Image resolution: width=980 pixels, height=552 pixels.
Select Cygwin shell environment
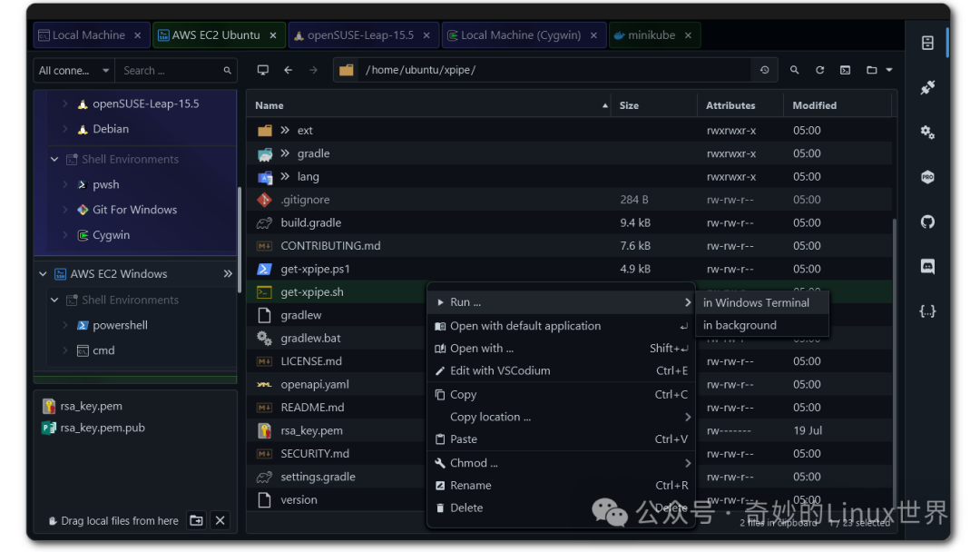click(x=112, y=235)
